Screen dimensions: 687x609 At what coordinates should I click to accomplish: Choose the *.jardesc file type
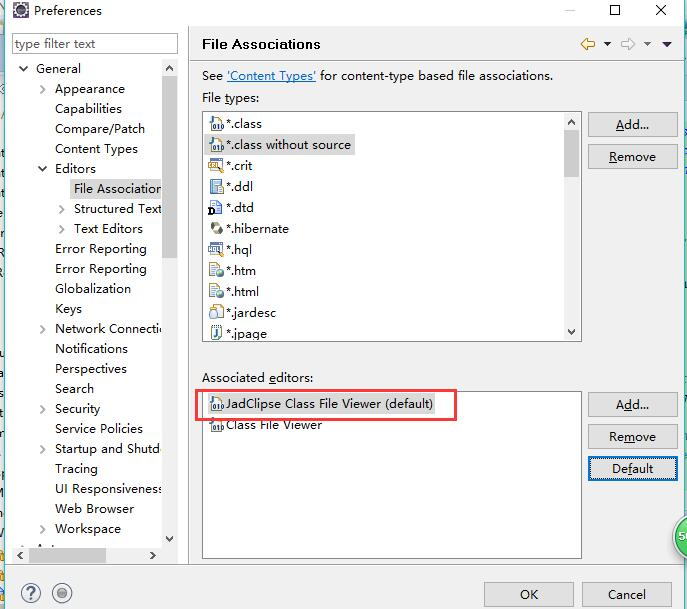pyautogui.click(x=251, y=313)
